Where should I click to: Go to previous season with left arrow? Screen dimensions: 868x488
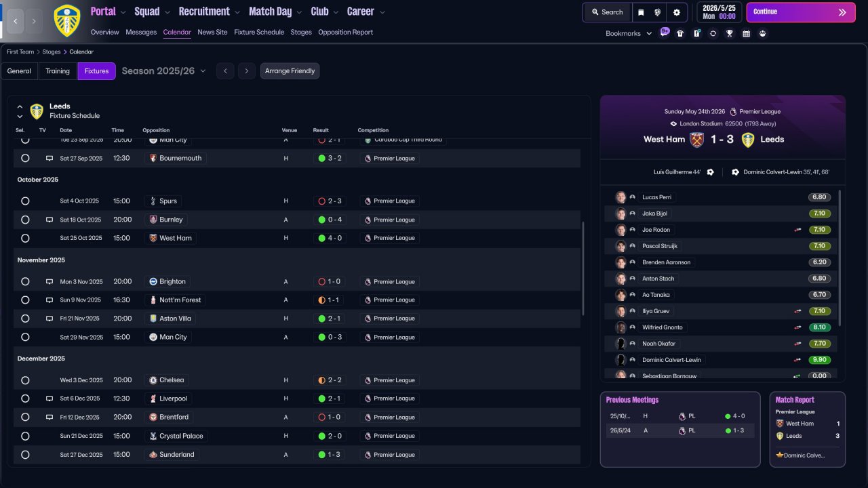pos(225,71)
